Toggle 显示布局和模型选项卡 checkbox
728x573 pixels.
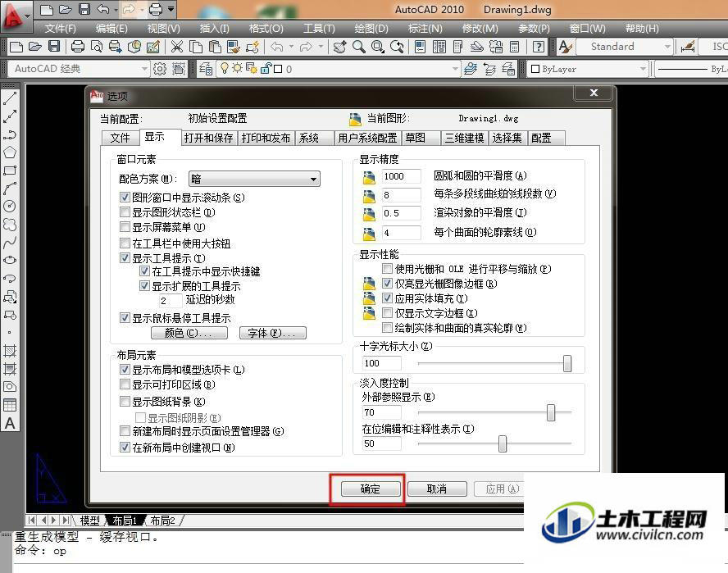pos(125,369)
